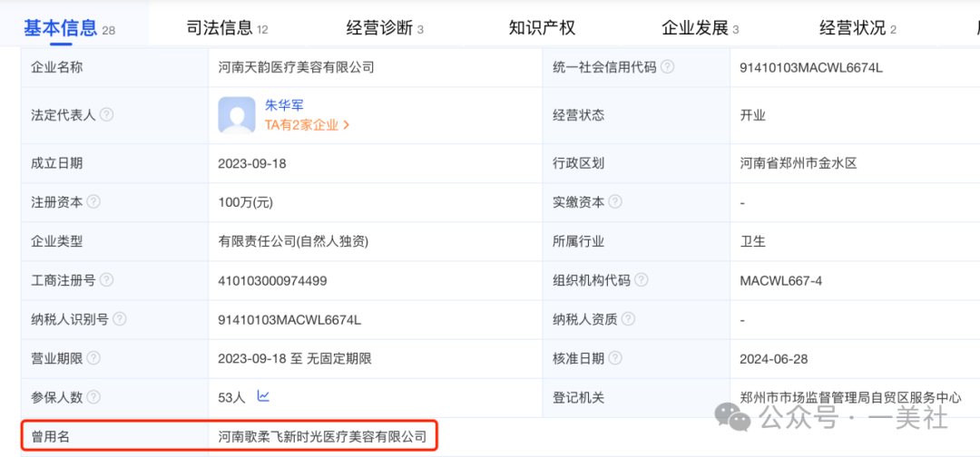The height and width of the screenshot is (457, 980).
Task: Click 核准日期 value 2024-06-28
Action: tap(774, 359)
